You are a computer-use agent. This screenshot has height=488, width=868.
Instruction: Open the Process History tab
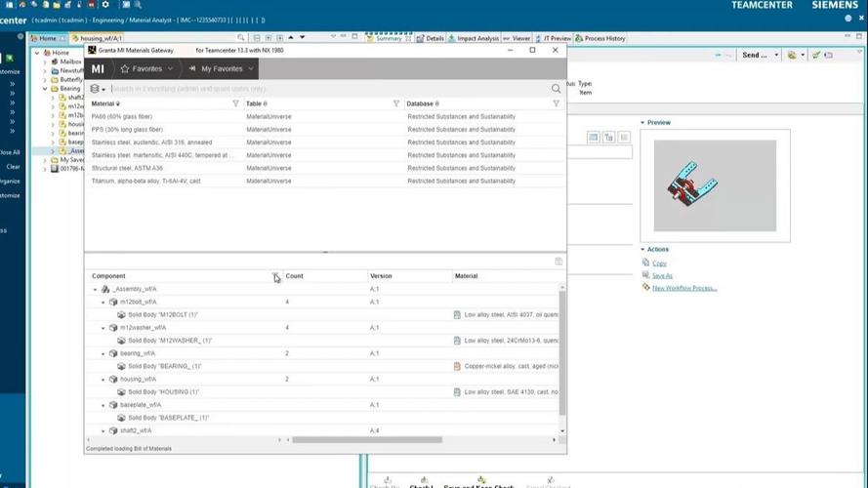tap(600, 38)
